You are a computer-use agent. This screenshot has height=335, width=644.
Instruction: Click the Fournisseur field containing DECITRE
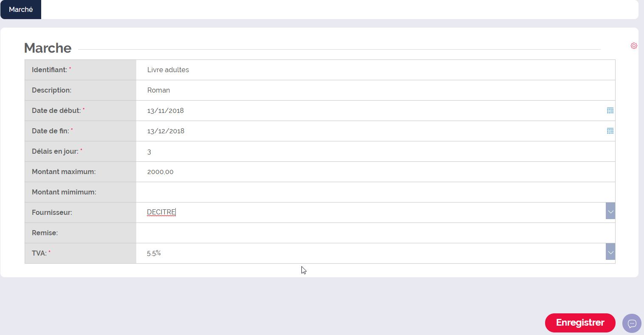coord(371,212)
